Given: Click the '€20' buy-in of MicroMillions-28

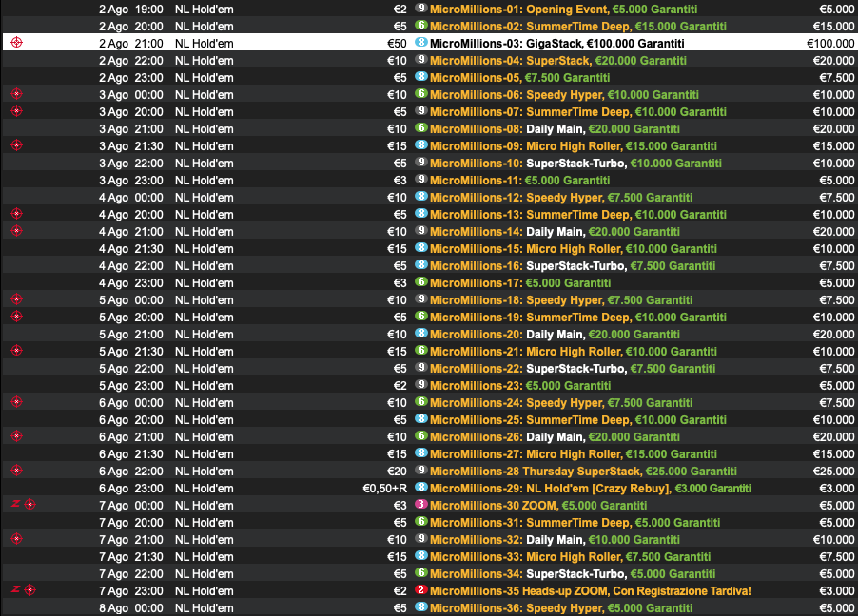Looking at the screenshot, I should tap(397, 472).
